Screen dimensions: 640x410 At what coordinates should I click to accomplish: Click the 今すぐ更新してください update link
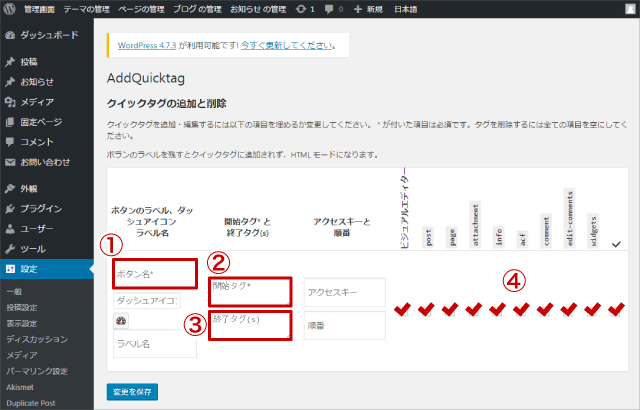point(286,45)
